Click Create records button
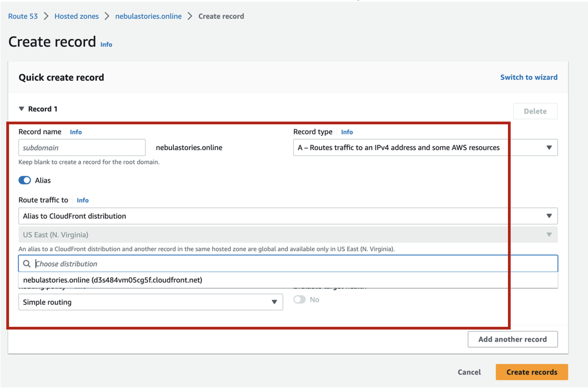Screen dimensions: 588x388 (x=532, y=372)
